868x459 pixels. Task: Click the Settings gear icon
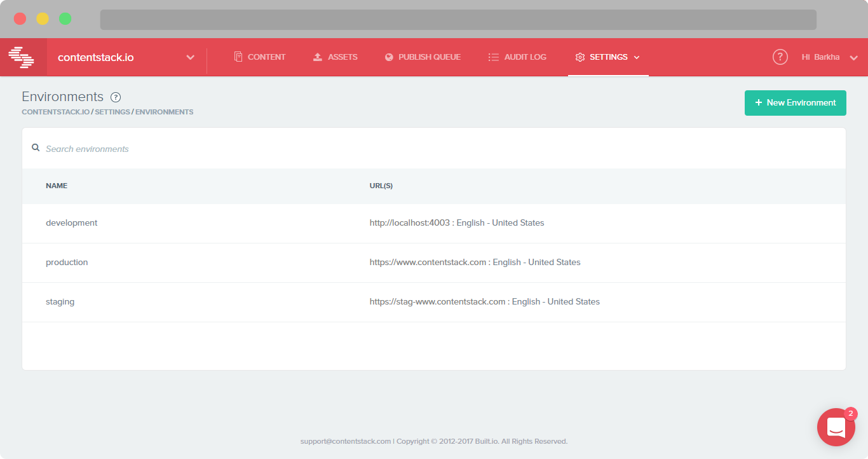[x=580, y=57]
